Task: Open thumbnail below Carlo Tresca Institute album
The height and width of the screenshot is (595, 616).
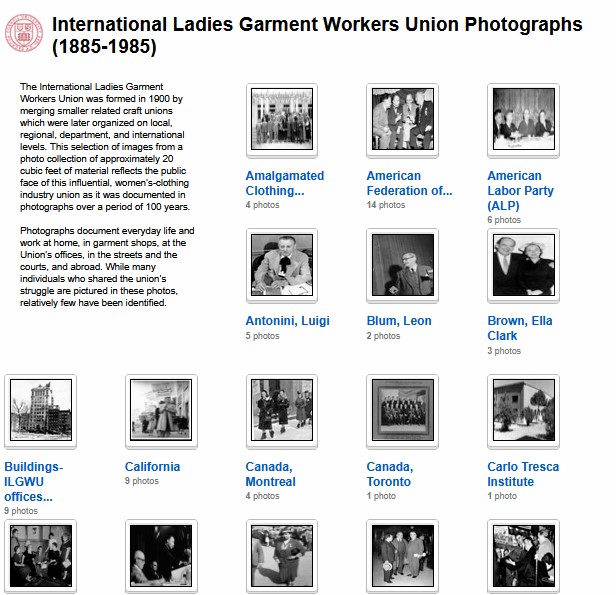Action: coord(523,556)
